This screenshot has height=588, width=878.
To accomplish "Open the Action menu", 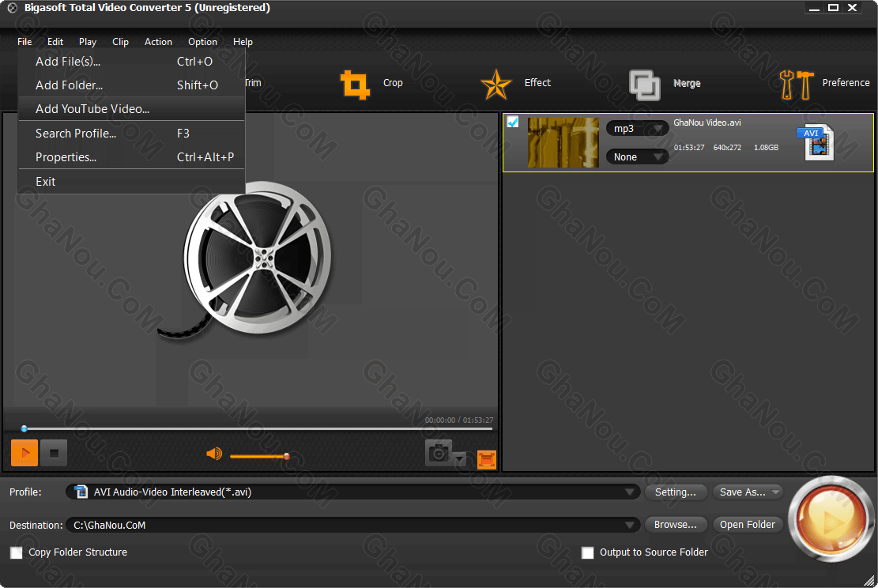I will [159, 41].
